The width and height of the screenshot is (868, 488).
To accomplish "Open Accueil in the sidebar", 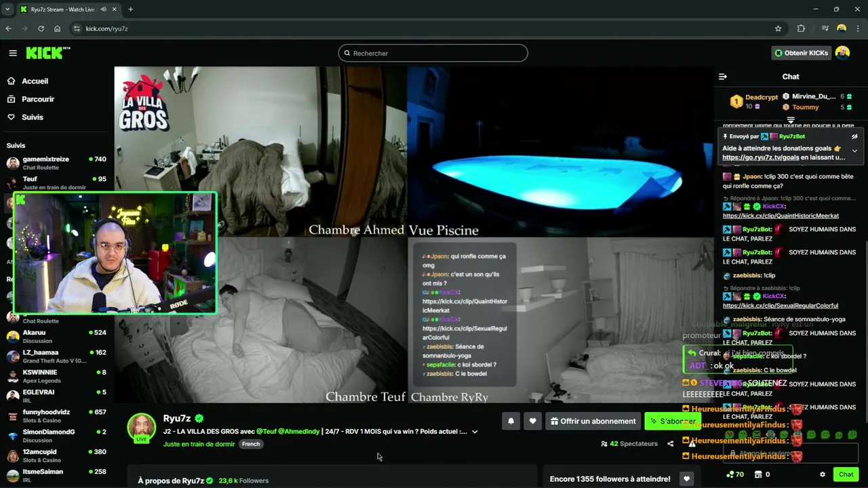I will tap(35, 81).
